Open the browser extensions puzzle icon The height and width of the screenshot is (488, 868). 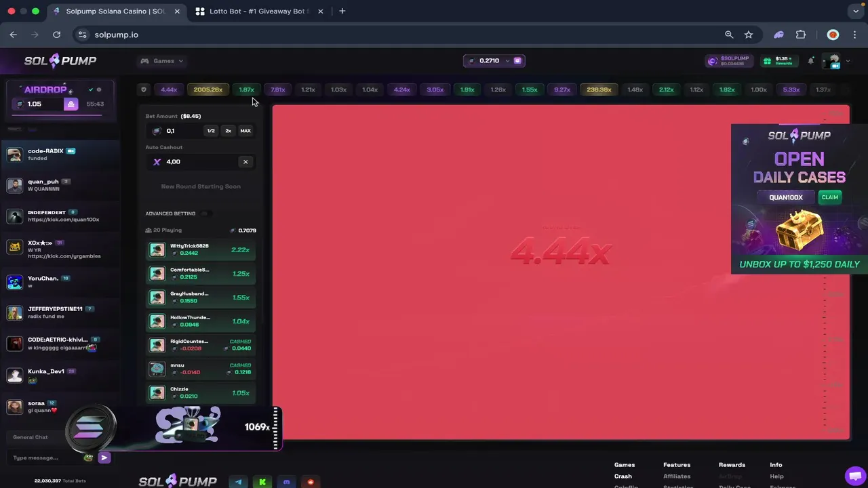[x=801, y=35]
